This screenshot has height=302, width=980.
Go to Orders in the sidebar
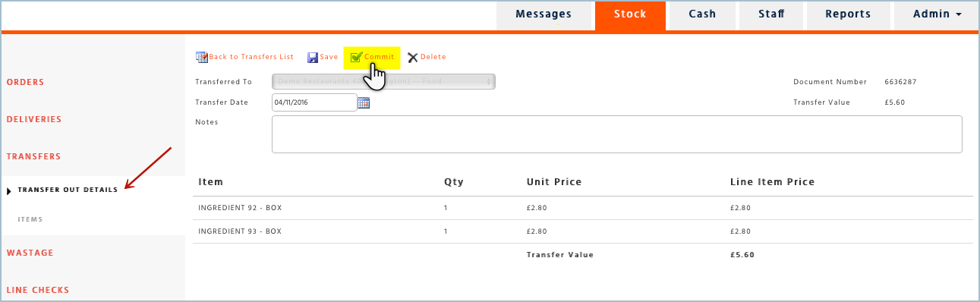(26, 82)
